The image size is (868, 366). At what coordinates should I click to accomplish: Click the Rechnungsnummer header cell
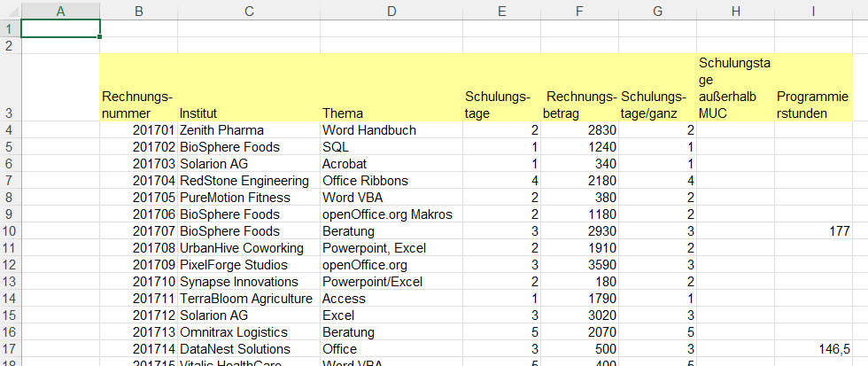(x=138, y=105)
